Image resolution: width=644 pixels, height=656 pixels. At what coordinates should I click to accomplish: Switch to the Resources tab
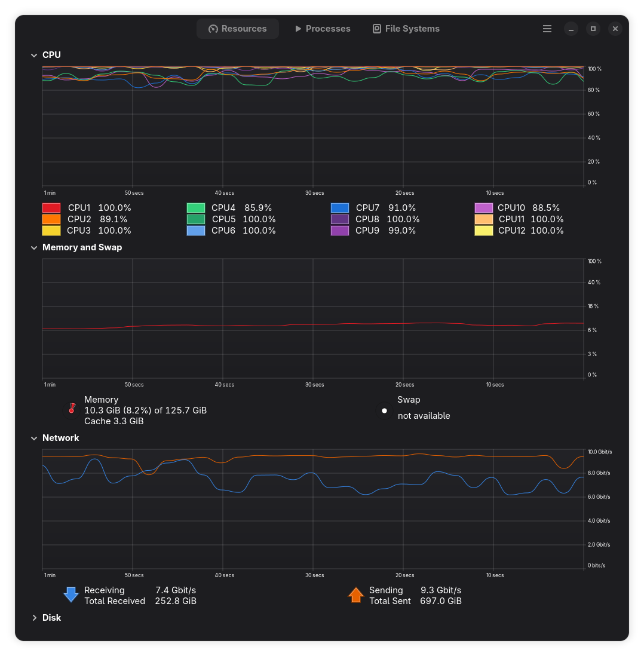pos(238,29)
